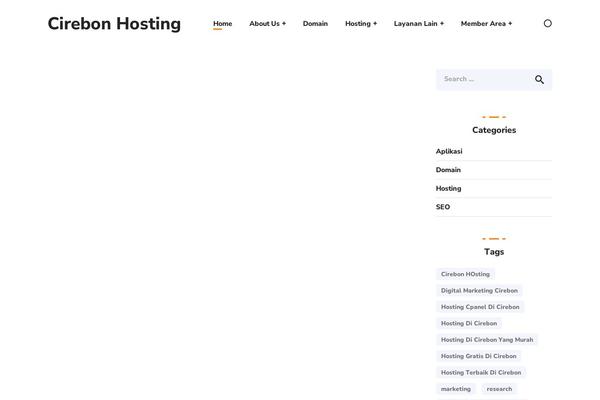
Task: Select the Hosting Terbaik Di Cirebon tag
Action: (x=481, y=372)
